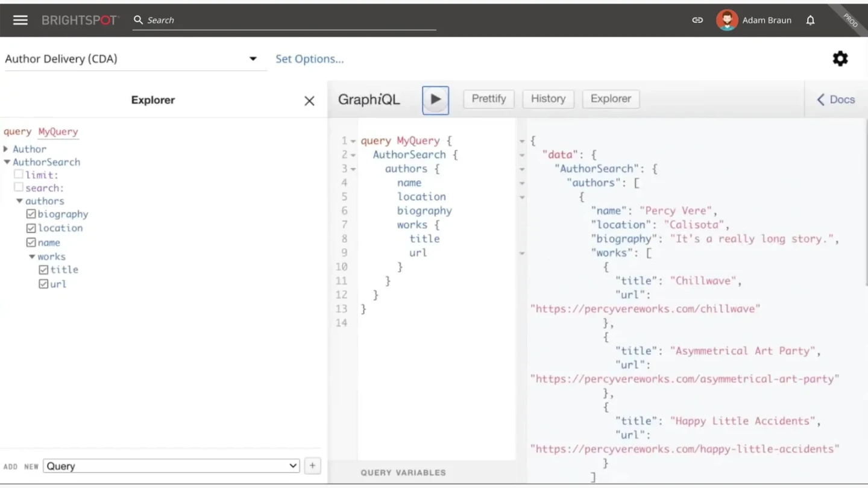Click the Prettify button
868x488 pixels.
[x=488, y=99]
